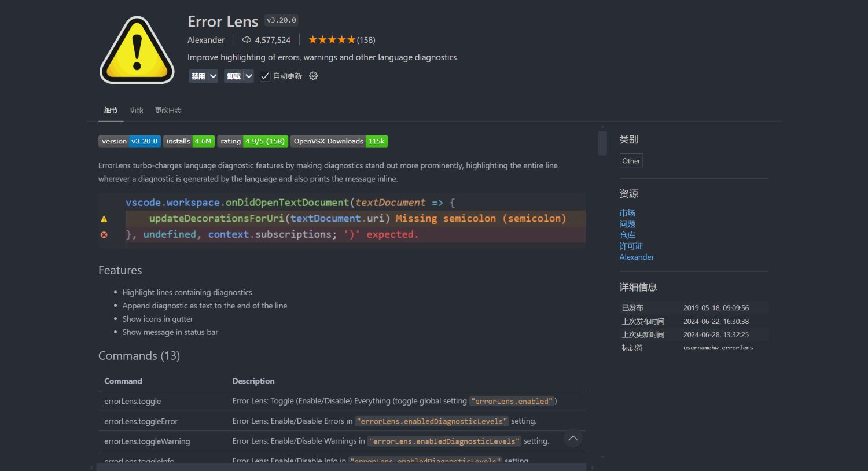The width and height of the screenshot is (868, 471).
Task: Click the Error Lens title text
Action: coord(223,21)
